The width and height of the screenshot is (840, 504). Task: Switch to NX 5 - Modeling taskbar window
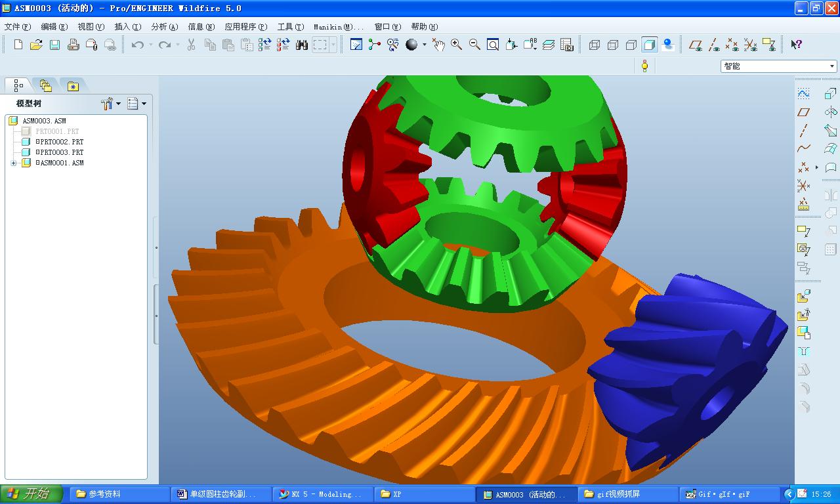[x=323, y=494]
